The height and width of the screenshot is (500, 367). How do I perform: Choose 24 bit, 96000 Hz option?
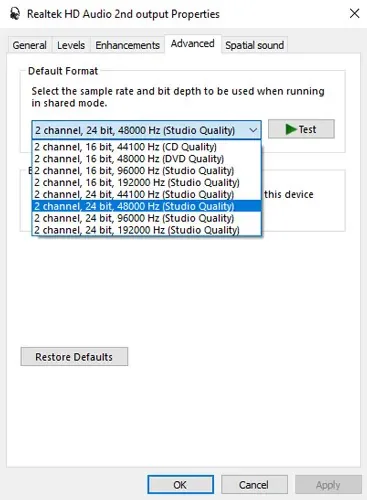[x=146, y=218]
